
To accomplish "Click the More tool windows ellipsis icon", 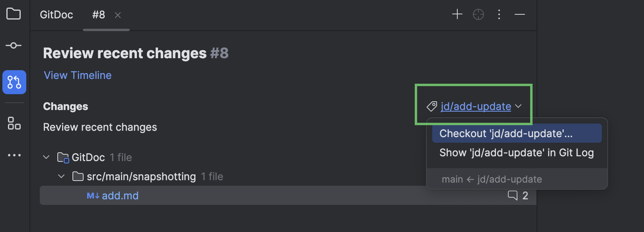I will click(14, 155).
